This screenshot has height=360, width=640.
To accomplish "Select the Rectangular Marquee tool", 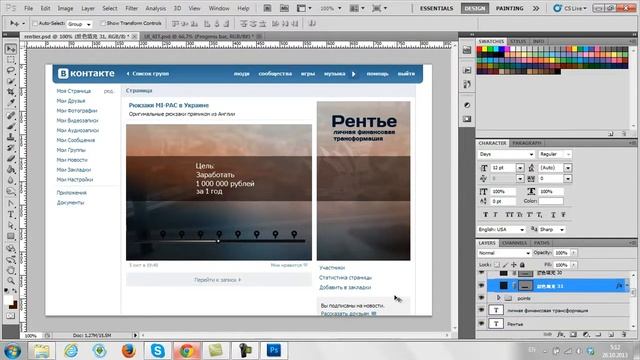I will [11, 60].
